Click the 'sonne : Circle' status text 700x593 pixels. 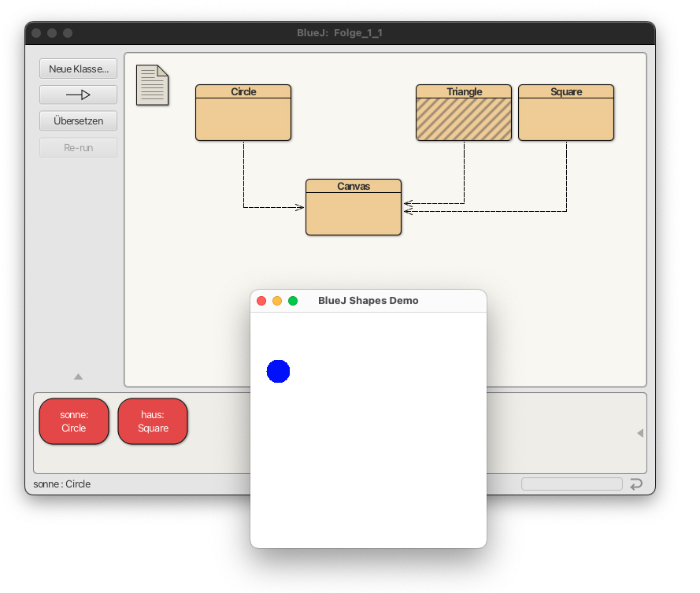(62, 484)
